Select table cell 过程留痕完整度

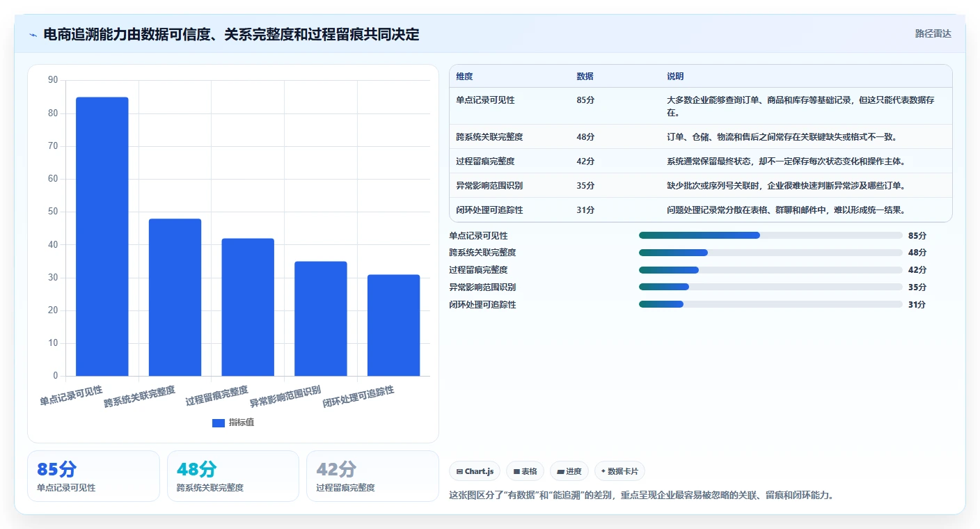coord(485,161)
